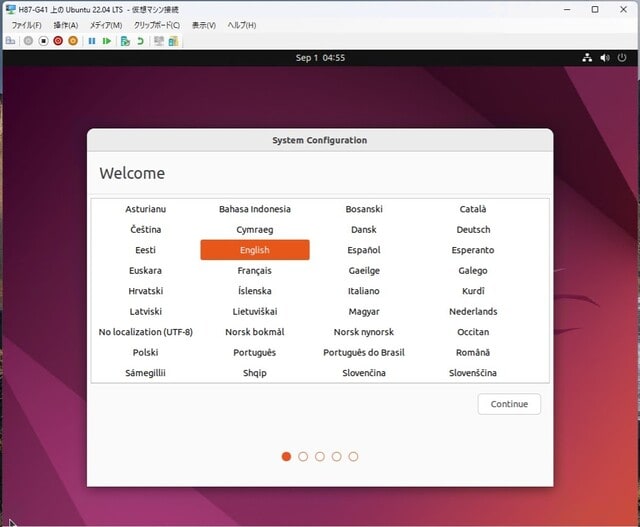This screenshot has height=527, width=640.
Task: Select Norsk bokmål language
Action: (x=255, y=332)
